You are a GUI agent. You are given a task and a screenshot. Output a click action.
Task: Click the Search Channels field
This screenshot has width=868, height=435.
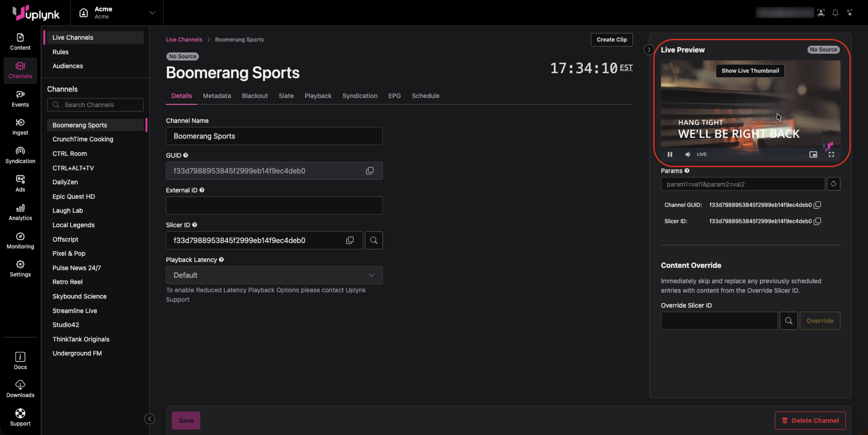coord(95,105)
